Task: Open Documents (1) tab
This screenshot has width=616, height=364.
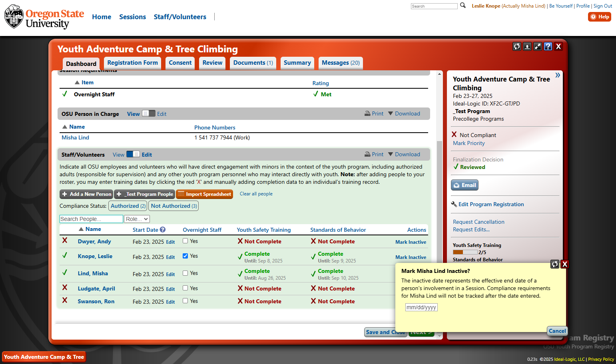Action: pos(253,63)
